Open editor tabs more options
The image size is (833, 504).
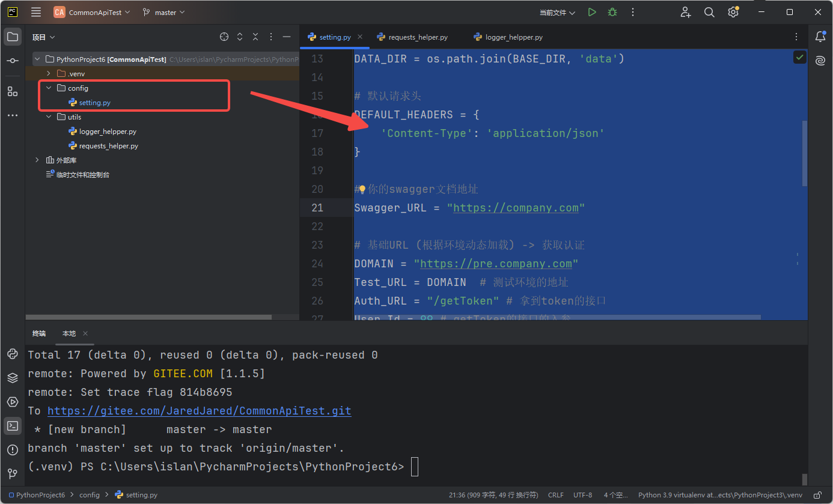(796, 37)
